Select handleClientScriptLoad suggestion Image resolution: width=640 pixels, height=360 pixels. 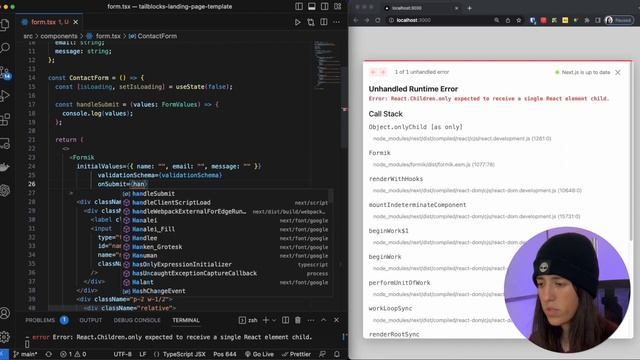click(x=226, y=202)
